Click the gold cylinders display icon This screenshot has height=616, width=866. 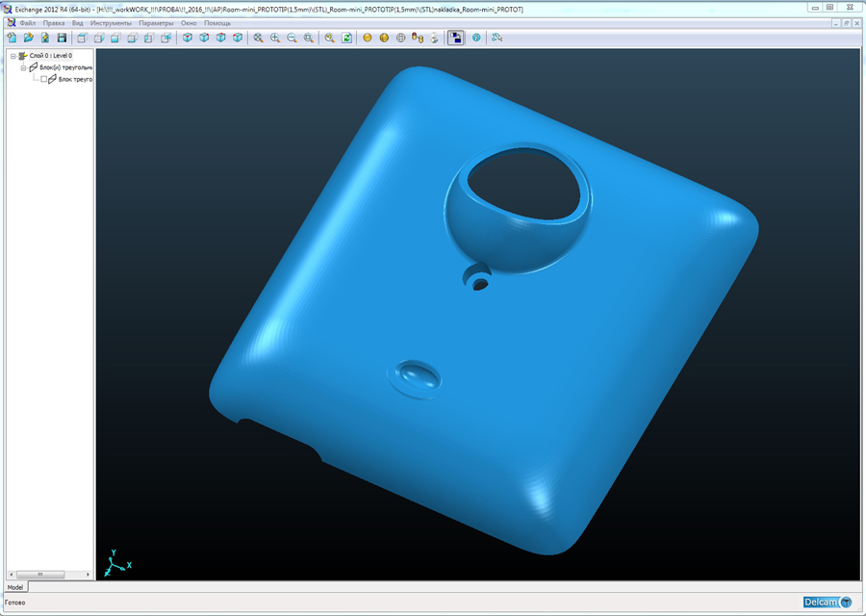(418, 38)
